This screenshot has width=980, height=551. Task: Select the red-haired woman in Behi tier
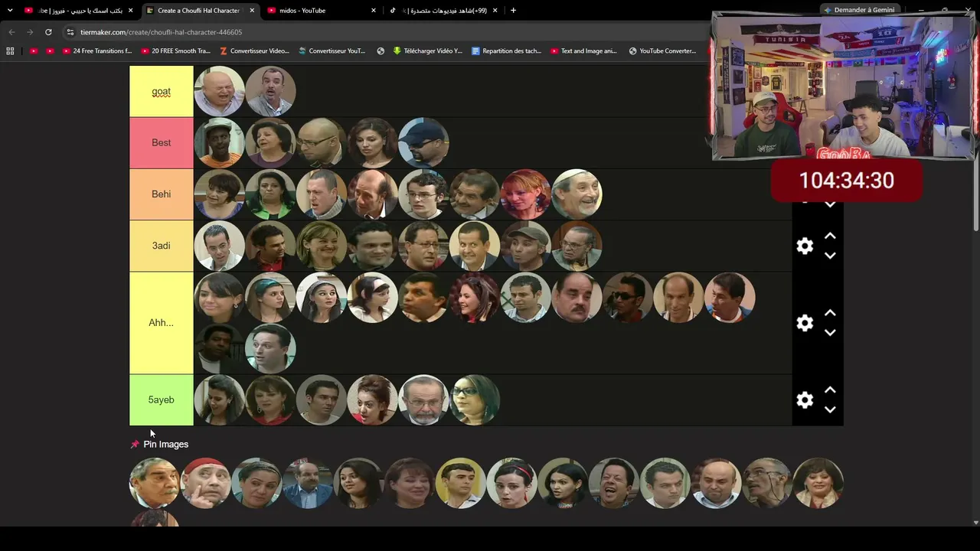click(525, 194)
